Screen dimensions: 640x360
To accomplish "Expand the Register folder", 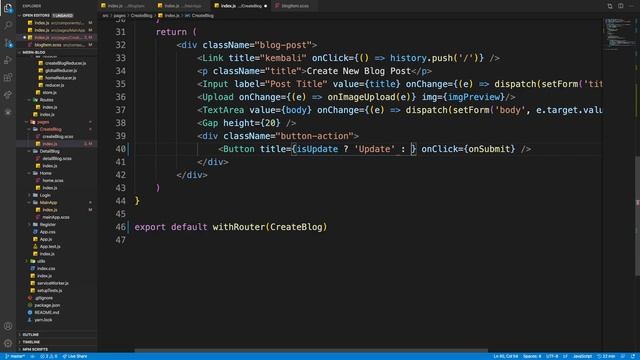I will [47, 224].
